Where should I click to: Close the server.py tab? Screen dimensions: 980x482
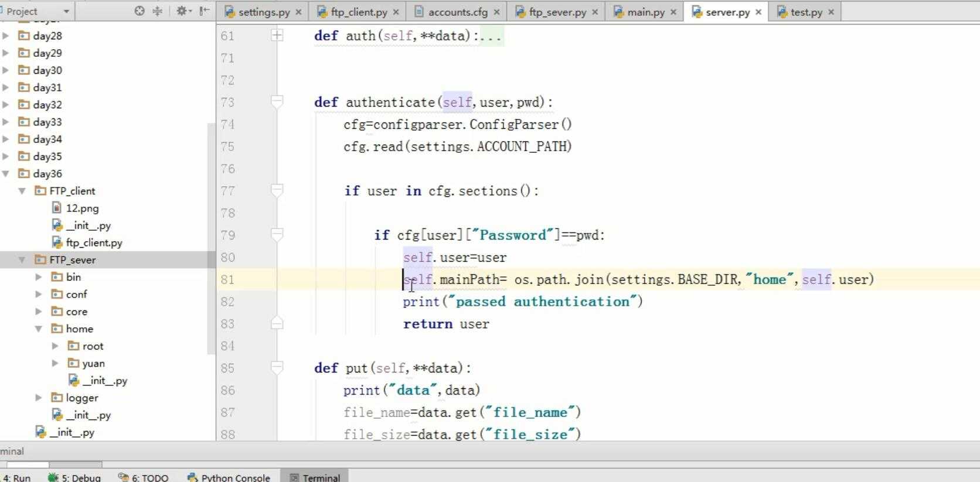pos(758,12)
